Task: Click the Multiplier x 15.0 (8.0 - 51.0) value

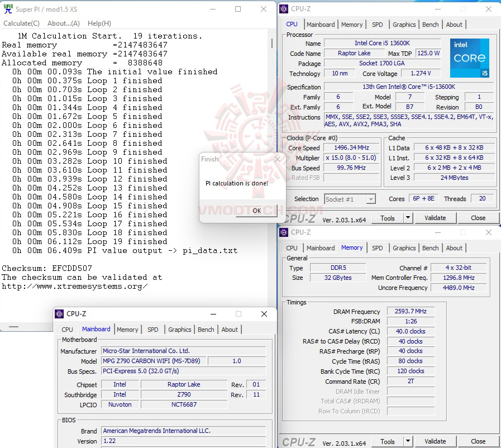Action: [351, 158]
